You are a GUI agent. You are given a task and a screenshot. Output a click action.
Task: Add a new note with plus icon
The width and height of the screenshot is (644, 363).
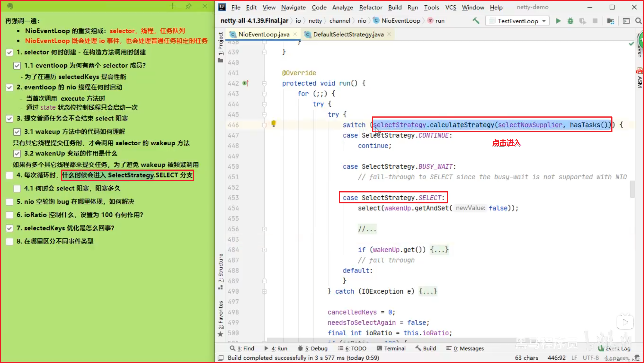[173, 6]
